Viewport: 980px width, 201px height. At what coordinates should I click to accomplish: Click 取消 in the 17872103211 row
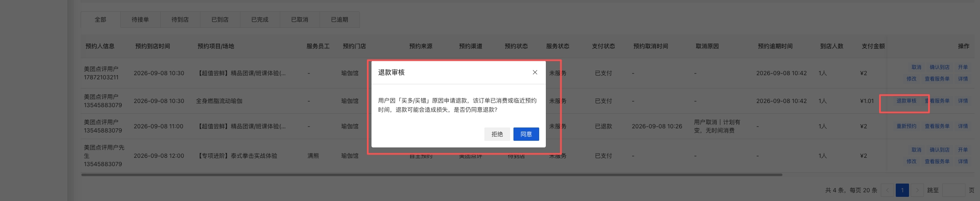coord(916,67)
